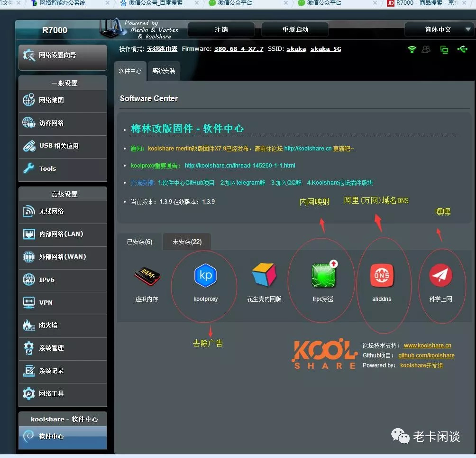Switch to the 离线安装 tab
The height and width of the screenshot is (458, 476).
tap(164, 71)
